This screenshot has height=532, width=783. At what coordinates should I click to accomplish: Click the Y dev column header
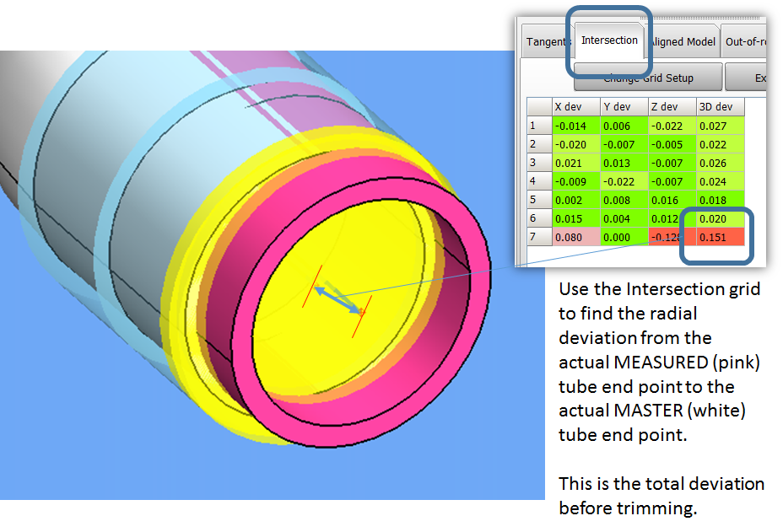(623, 107)
